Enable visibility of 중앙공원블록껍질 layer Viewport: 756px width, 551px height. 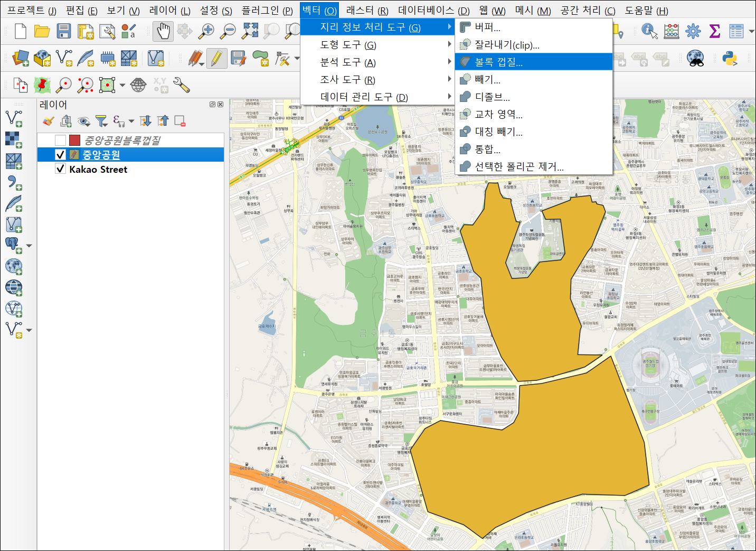(60, 140)
